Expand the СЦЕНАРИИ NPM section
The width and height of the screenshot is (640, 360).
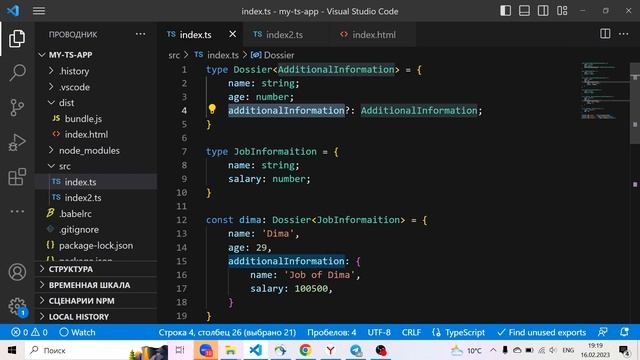pyautogui.click(x=96, y=301)
